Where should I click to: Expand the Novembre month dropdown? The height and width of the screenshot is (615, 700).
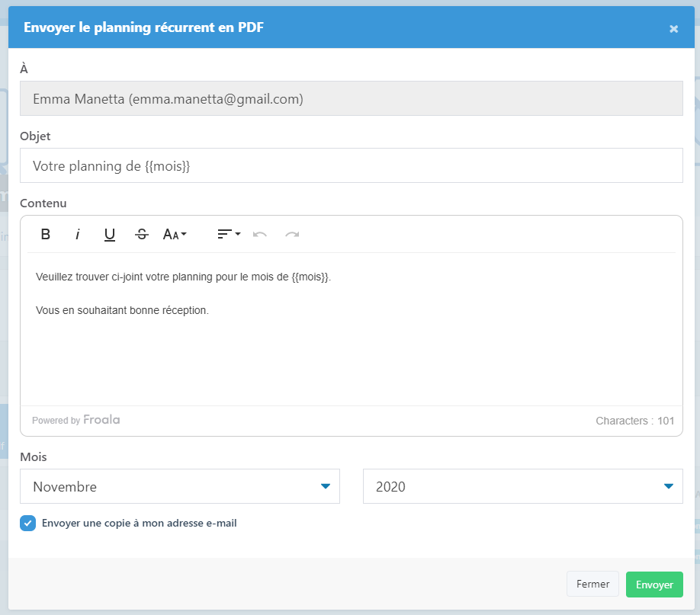coord(180,486)
